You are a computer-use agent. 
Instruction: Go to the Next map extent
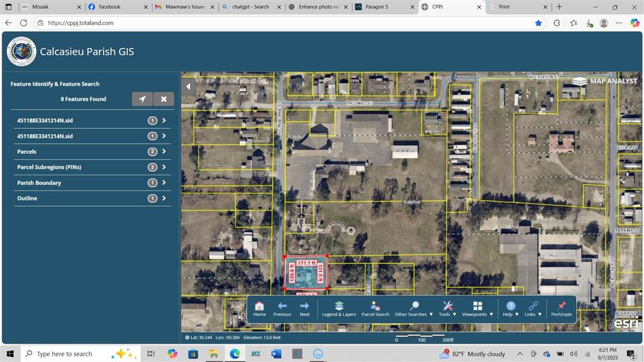tap(304, 309)
